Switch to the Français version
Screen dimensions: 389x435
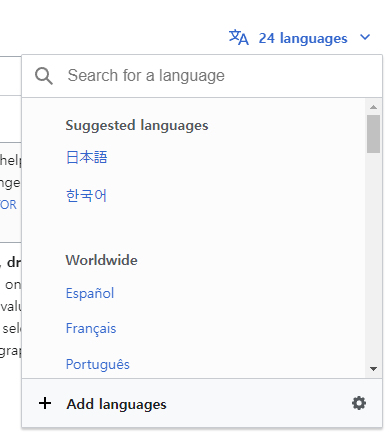pos(91,329)
